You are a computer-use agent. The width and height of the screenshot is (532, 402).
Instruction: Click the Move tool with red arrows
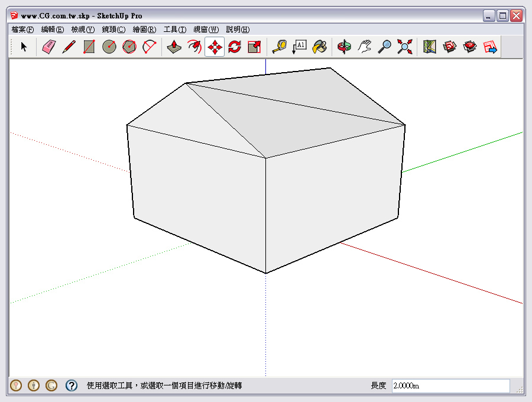coord(215,47)
